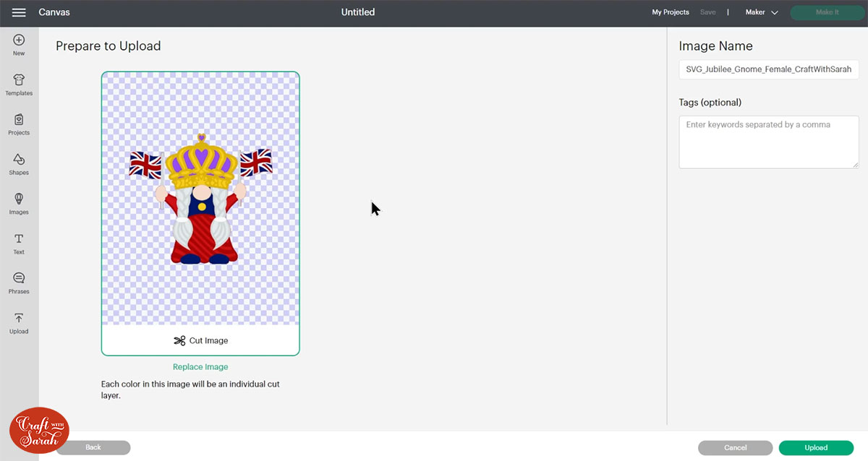Viewport: 868px width, 461px height.
Task: Open the New project icon in sidebar
Action: 19,42
